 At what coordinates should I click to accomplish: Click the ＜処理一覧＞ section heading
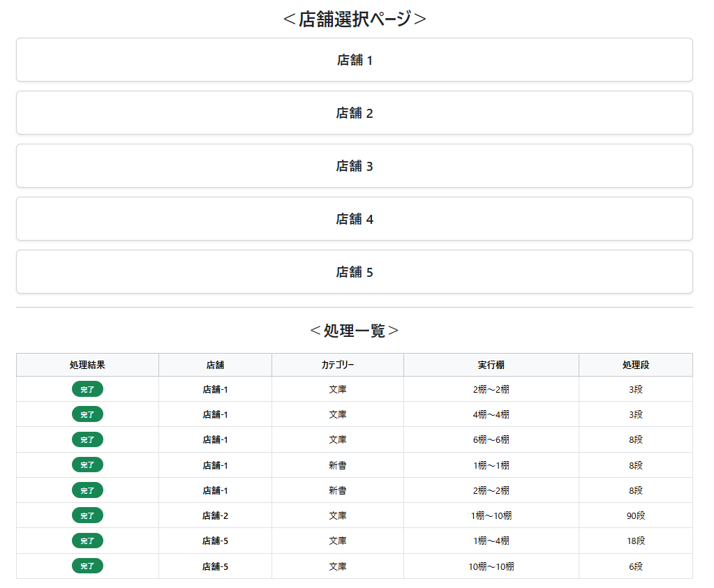tap(355, 331)
